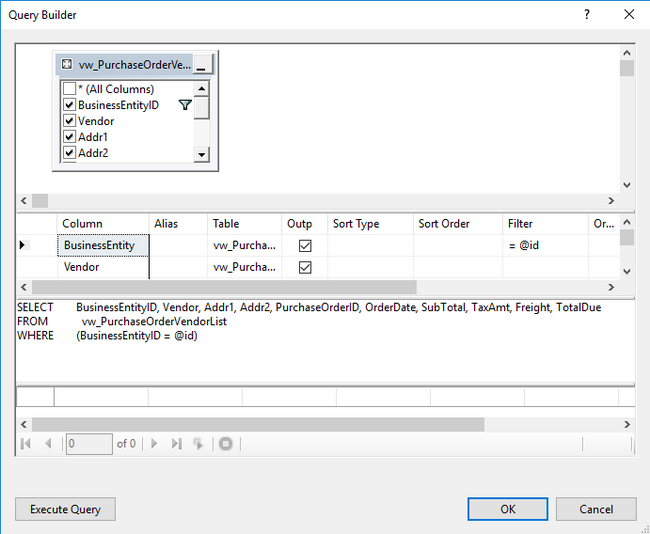
Task: Click diagram pane vertical scroll up arrow
Action: [x=627, y=53]
